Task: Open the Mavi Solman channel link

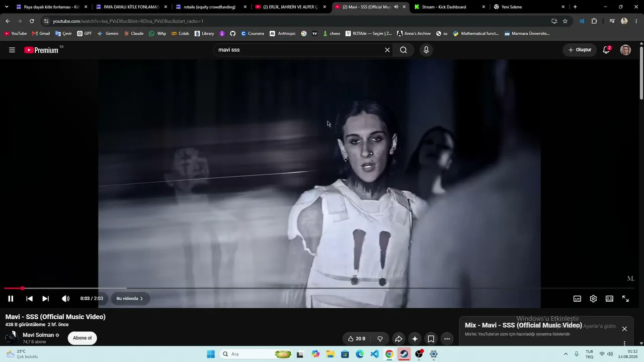Action: 38,335
